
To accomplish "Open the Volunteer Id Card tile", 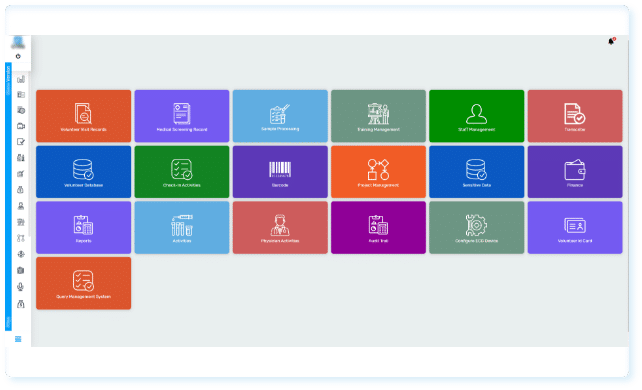I will (575, 228).
